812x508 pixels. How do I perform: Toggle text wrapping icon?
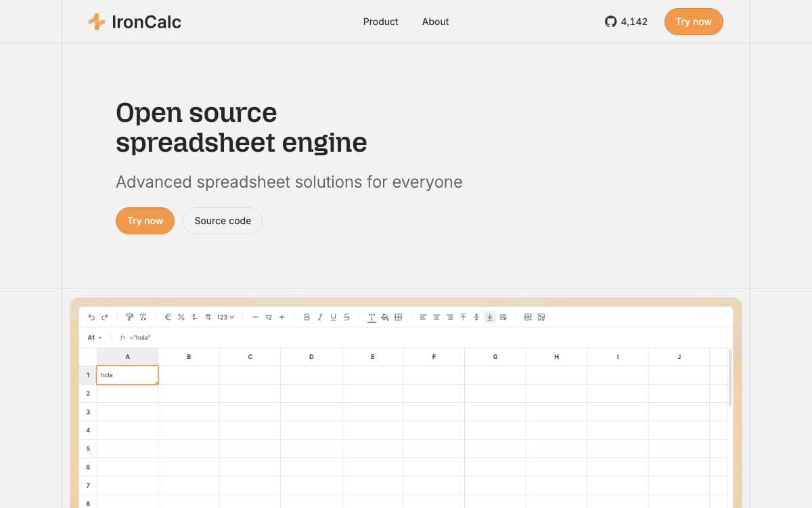(503, 317)
